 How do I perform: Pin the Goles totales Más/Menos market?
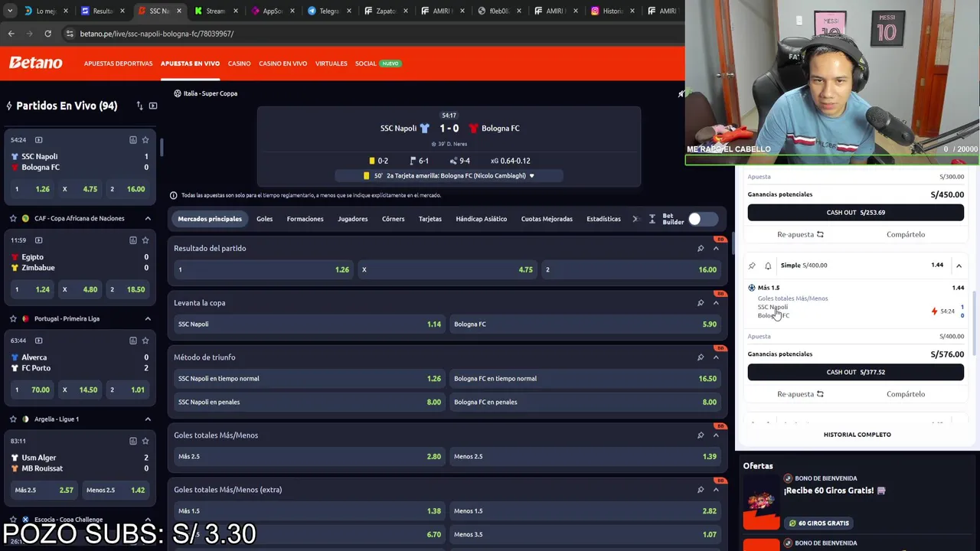[700, 435]
